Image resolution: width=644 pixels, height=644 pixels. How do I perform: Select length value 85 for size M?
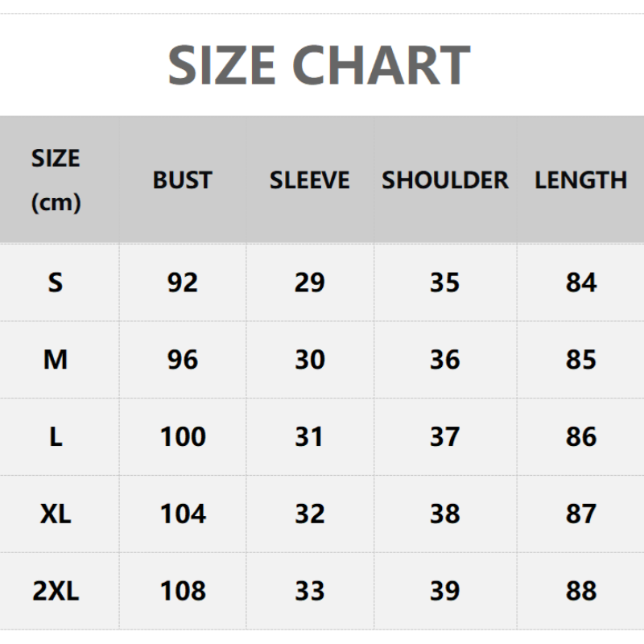580,360
